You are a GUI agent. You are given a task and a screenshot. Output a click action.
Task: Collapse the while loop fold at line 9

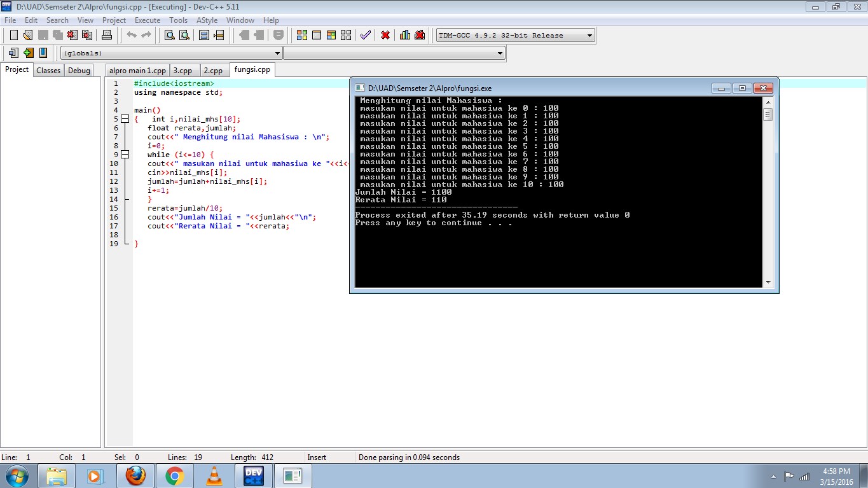125,155
